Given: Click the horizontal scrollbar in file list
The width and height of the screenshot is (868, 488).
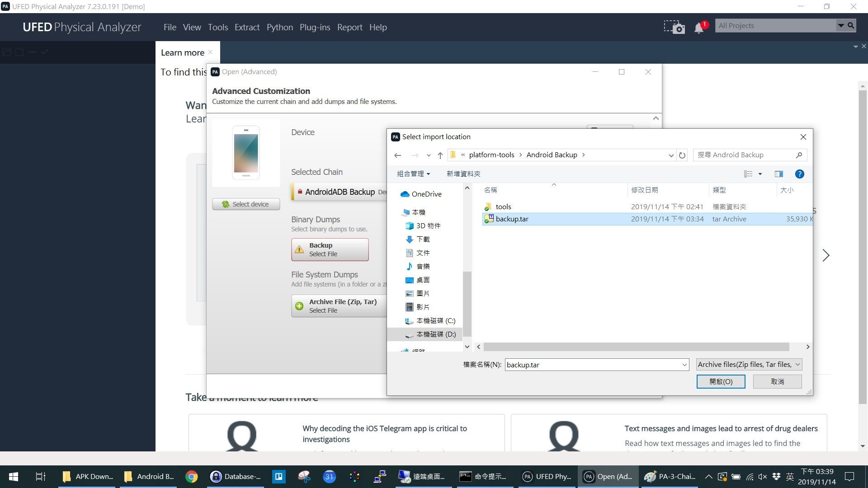Looking at the screenshot, I should (636, 347).
